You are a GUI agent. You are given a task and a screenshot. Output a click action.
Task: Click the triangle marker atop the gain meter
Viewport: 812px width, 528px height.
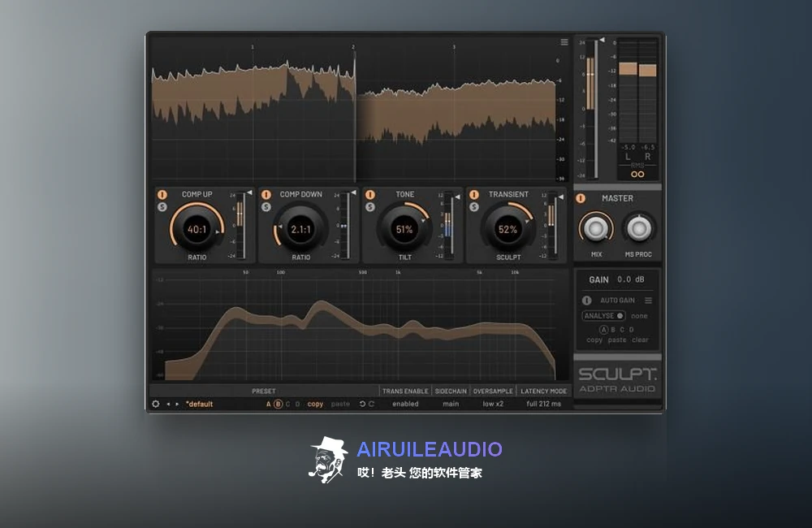[601, 40]
